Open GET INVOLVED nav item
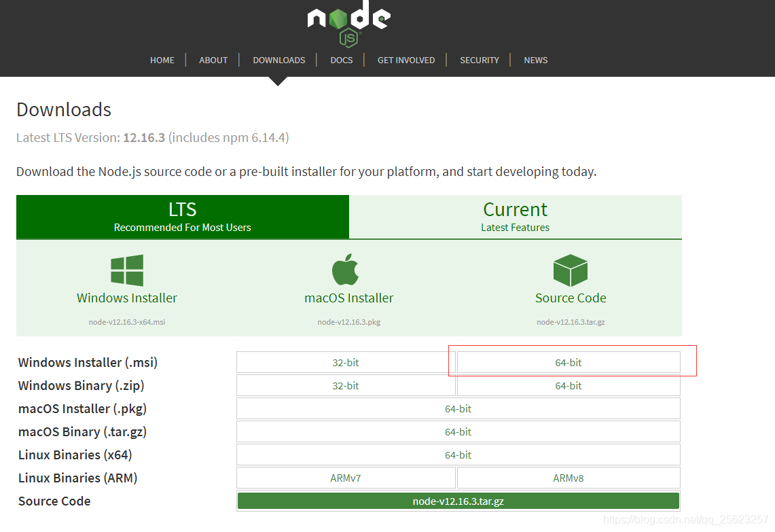Screen dimensions: 775x532 point(406,60)
